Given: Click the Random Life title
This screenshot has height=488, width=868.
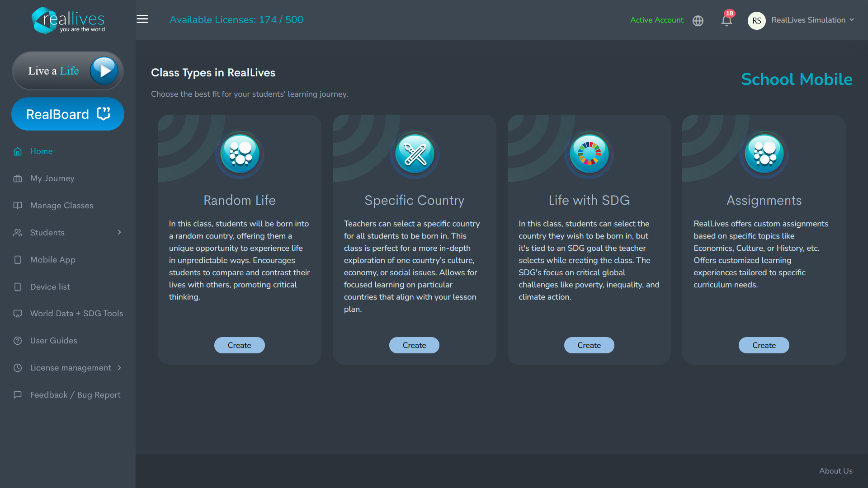Looking at the screenshot, I should (240, 200).
